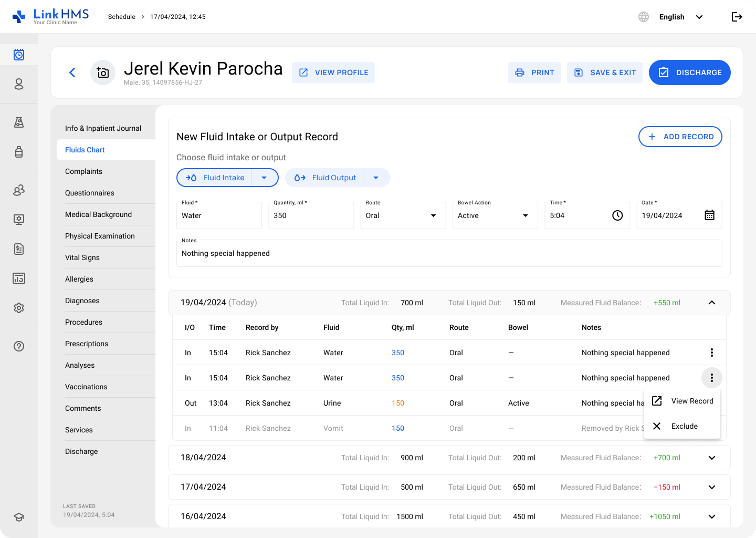The width and height of the screenshot is (756, 538).
Task: Choose Exclude from the context menu
Action: tap(684, 426)
